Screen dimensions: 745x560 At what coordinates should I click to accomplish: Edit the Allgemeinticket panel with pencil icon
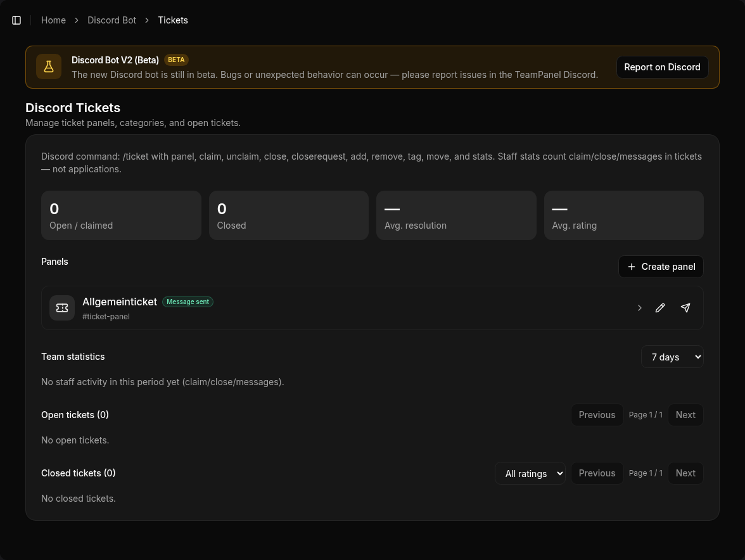[x=660, y=308]
